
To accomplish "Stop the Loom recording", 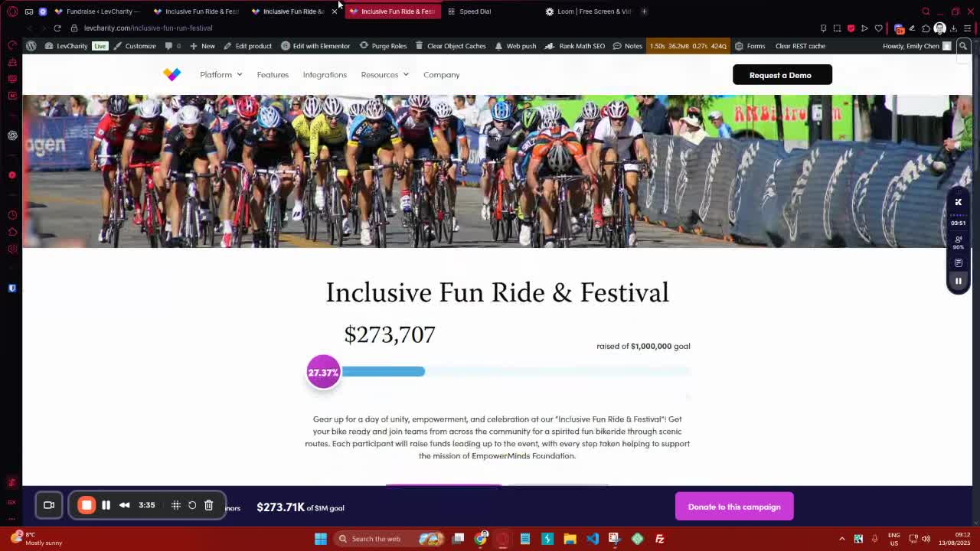I will (x=87, y=505).
